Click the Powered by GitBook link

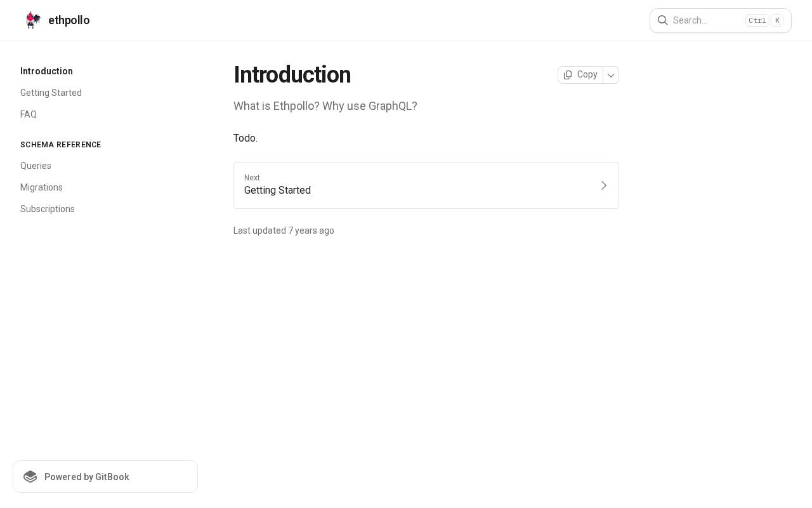tap(87, 477)
